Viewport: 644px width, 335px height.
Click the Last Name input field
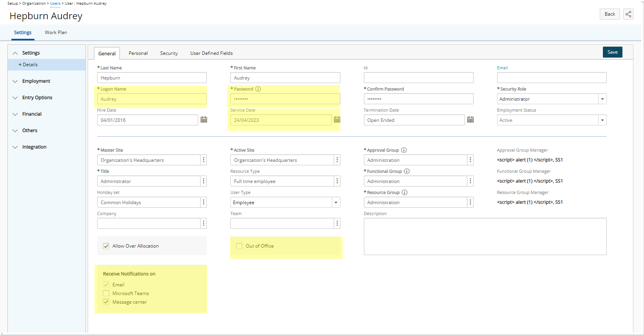pos(152,78)
